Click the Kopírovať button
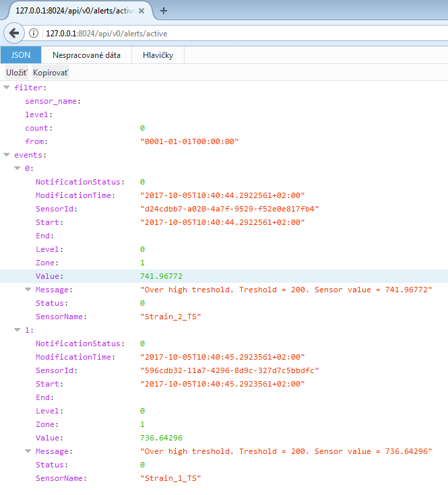This screenshot has width=448, height=495. pos(51,73)
